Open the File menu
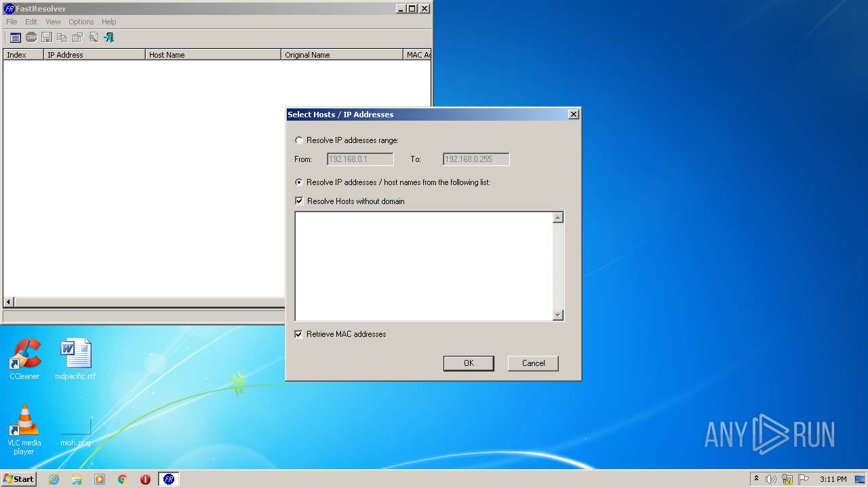The width and height of the screenshot is (868, 488). point(12,22)
